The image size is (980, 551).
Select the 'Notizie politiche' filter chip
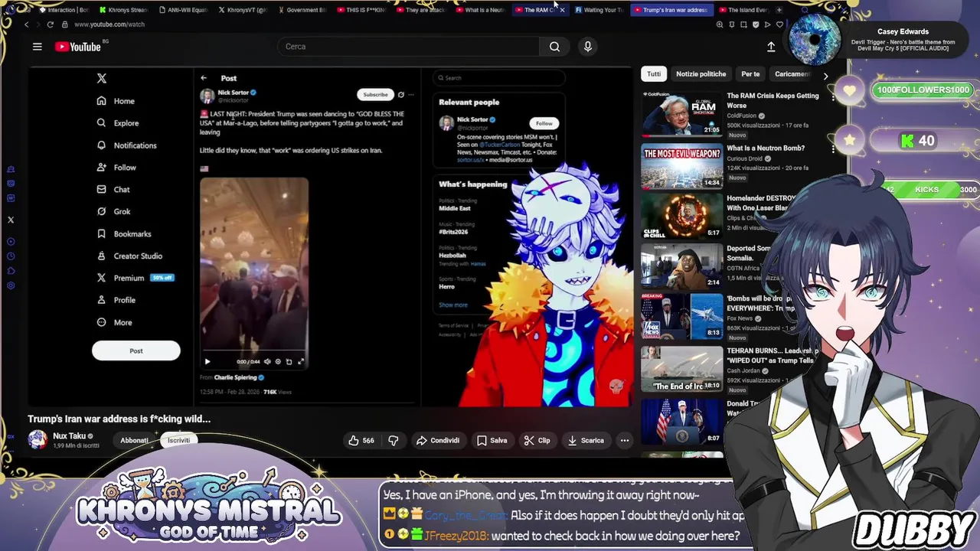click(x=701, y=74)
